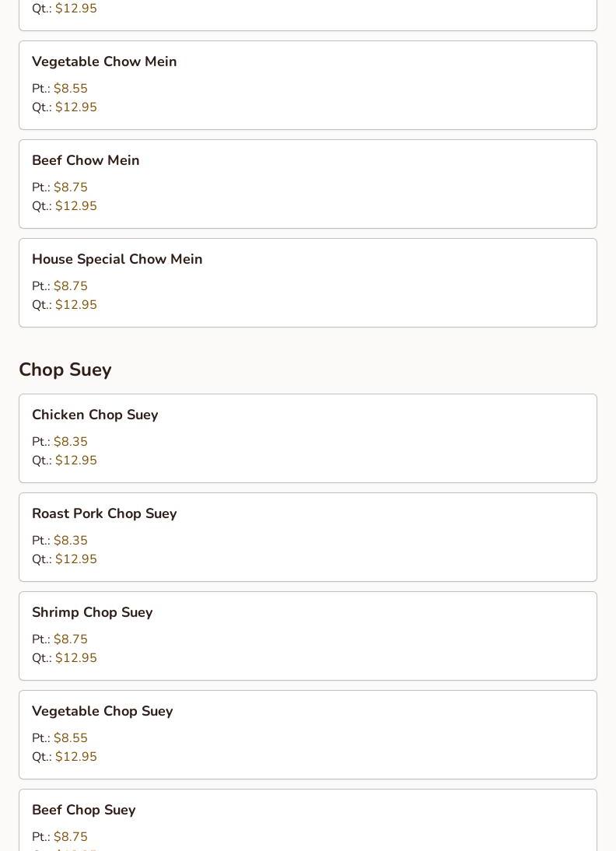Pick the pint price for Vegetable Chow Mein
This screenshot has height=851, width=616.
pos(71,88)
